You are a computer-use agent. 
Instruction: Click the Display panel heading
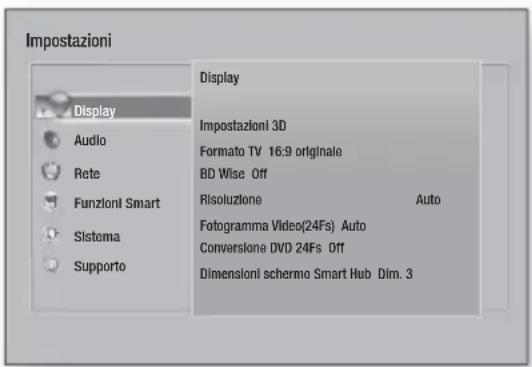coord(220,78)
